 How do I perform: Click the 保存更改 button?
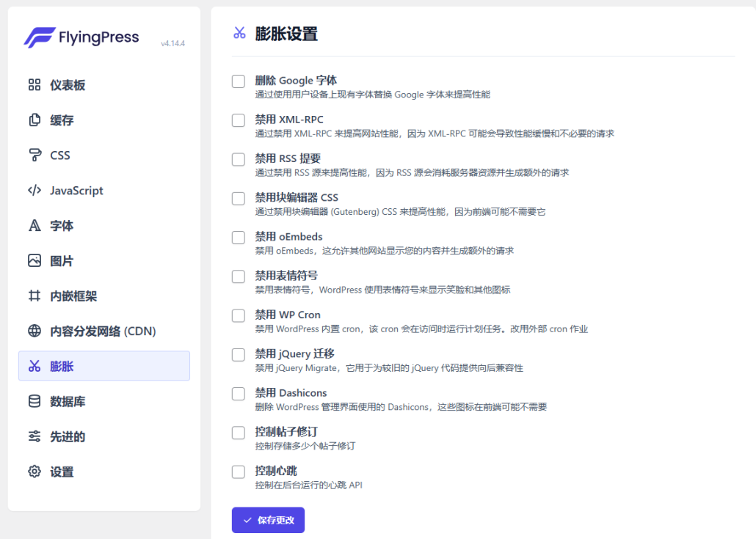(x=267, y=520)
